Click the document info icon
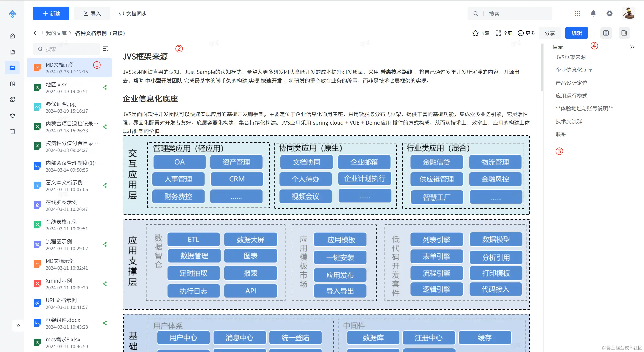The height and width of the screenshot is (352, 644). [x=606, y=33]
